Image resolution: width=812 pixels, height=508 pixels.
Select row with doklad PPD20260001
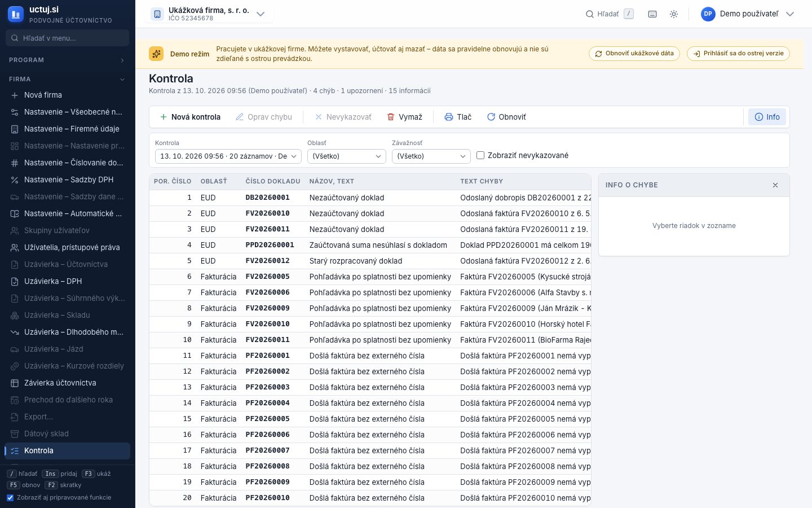point(370,245)
